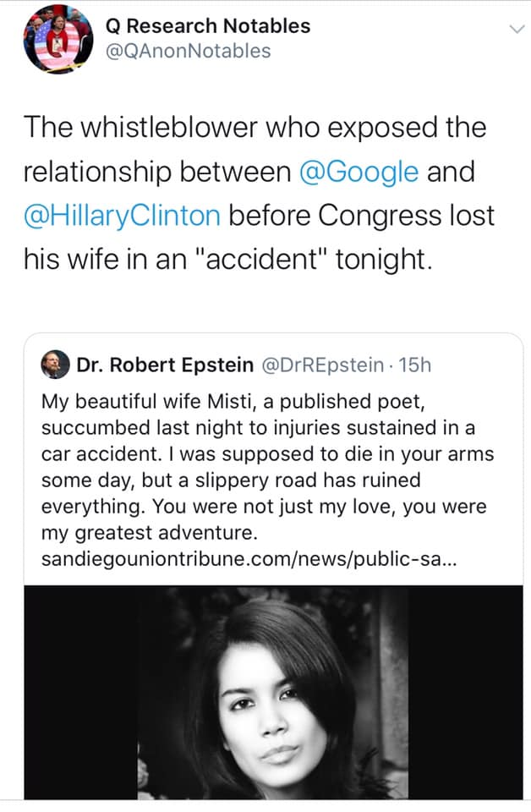Click "car accident" in the quoted tweet
531x812 pixels.
click(x=85, y=453)
